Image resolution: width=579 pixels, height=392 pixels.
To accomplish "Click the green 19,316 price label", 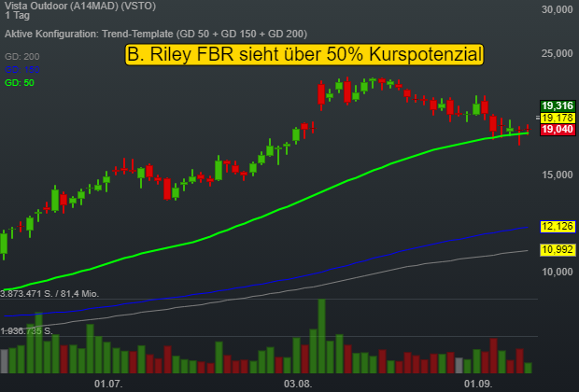I will 558,106.
